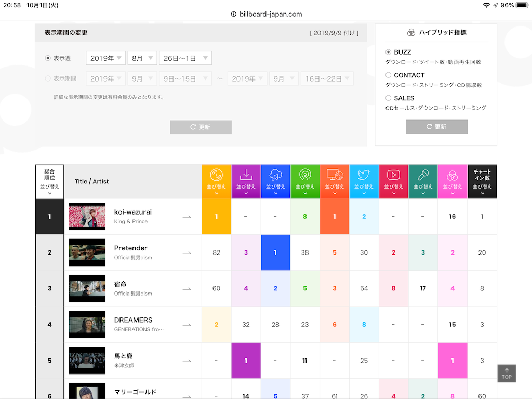Open the period end 9月 dropdown

pos(284,78)
